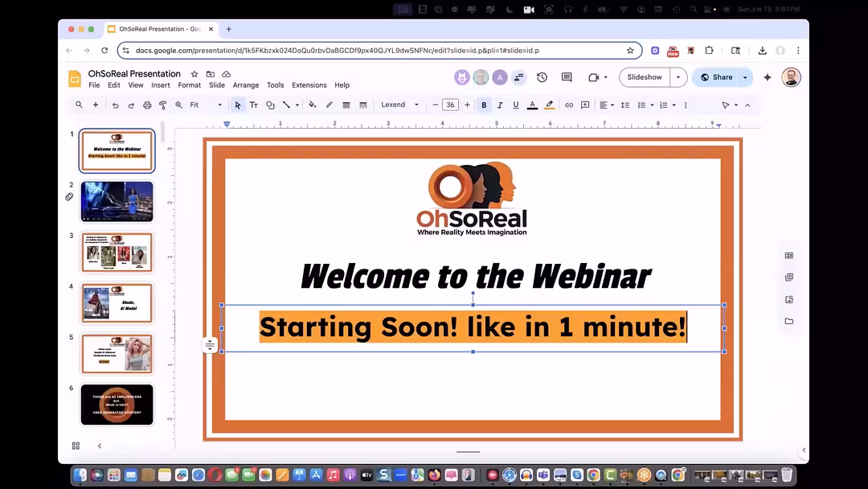Click the Undo arrow icon
The height and width of the screenshot is (489, 868).
115,105
